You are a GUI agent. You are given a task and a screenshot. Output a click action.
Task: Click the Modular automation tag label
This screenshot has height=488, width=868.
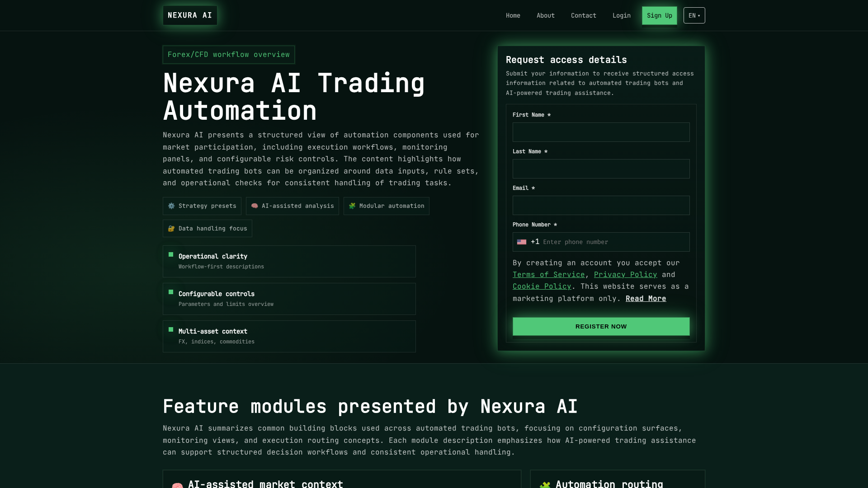coord(392,206)
